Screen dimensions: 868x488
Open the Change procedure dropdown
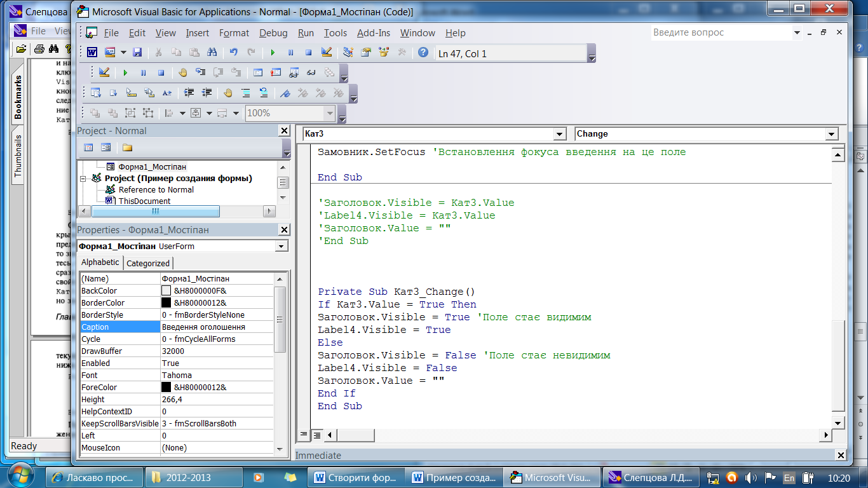coord(832,134)
